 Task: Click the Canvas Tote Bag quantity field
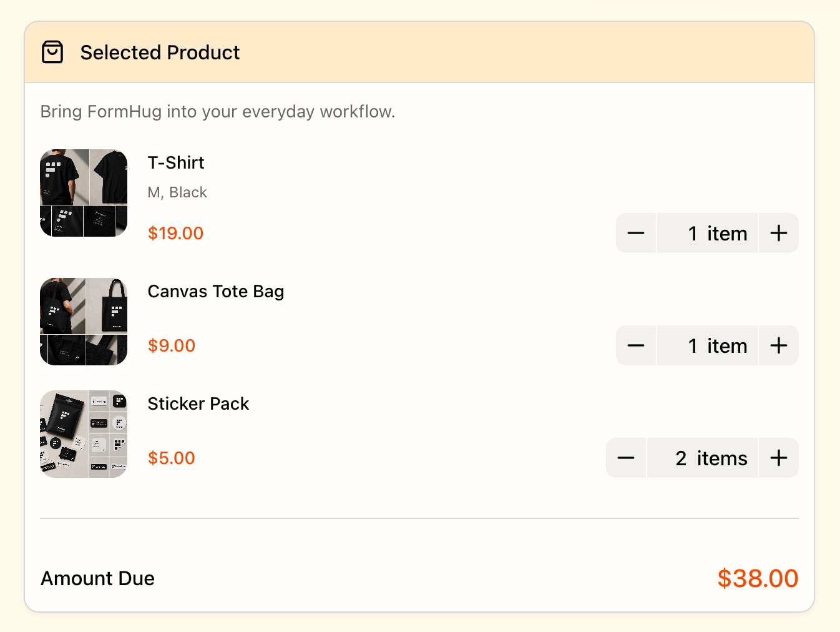pos(707,345)
